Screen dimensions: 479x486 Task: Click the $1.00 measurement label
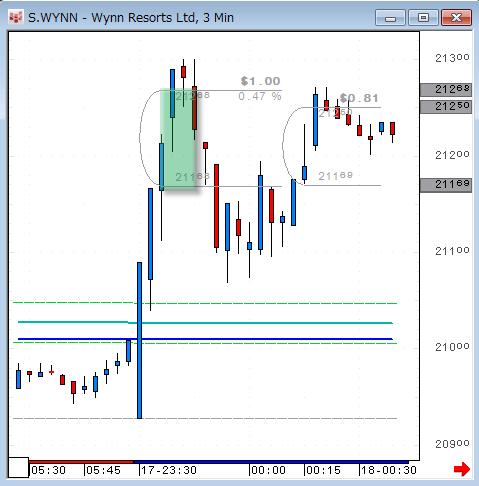tap(260, 81)
